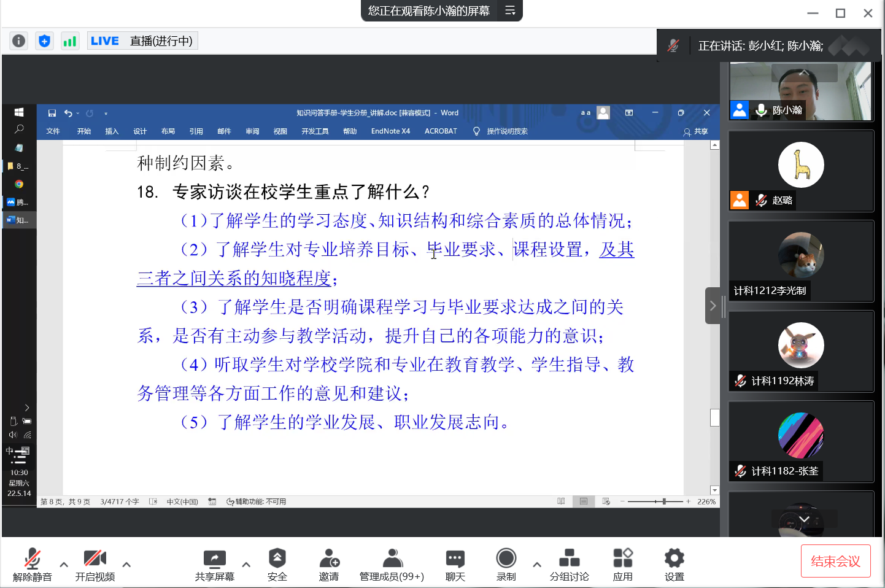
Task: Expand video options arrow beside camera
Action: click(x=126, y=565)
